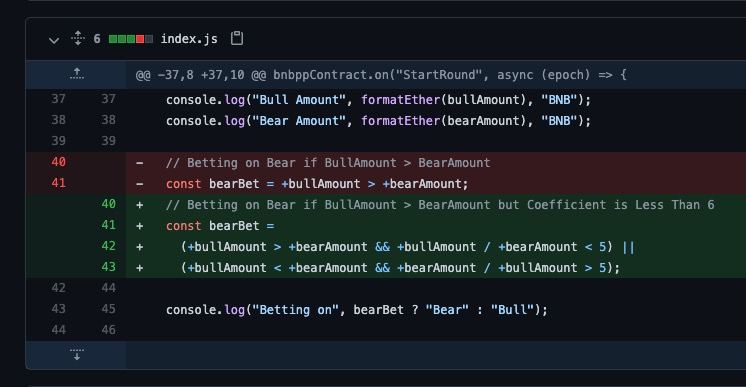
Task: Select added line number 41 in green
Action: [108, 225]
